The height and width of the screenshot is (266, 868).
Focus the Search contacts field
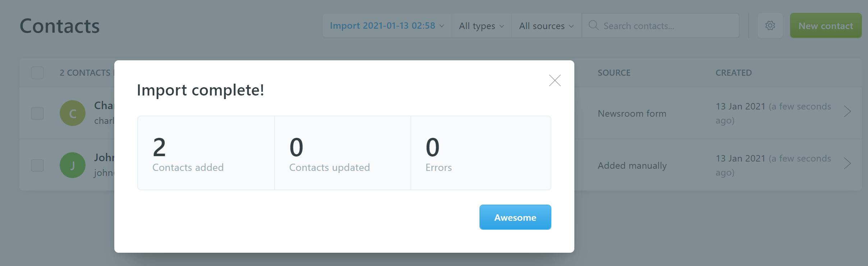(x=661, y=26)
